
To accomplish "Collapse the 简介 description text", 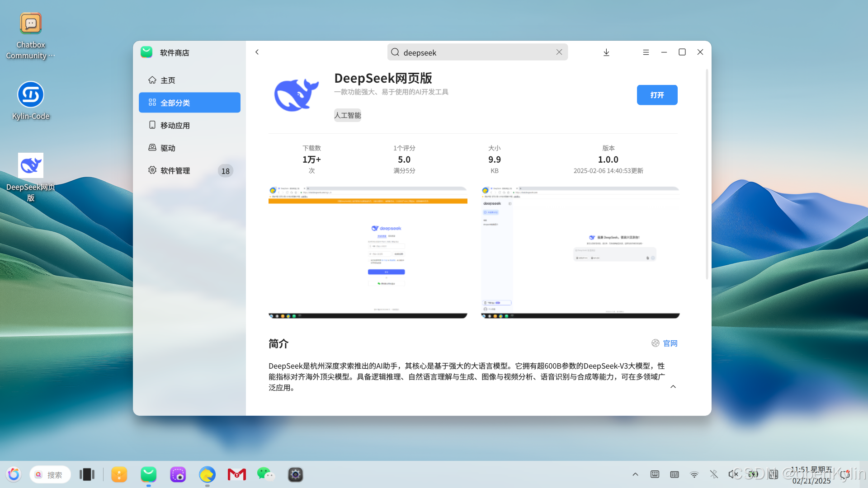I will 673,387.
